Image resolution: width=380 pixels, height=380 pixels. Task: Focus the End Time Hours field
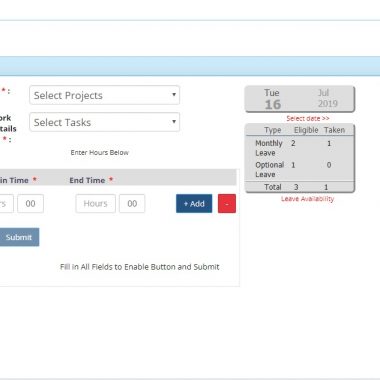point(96,203)
